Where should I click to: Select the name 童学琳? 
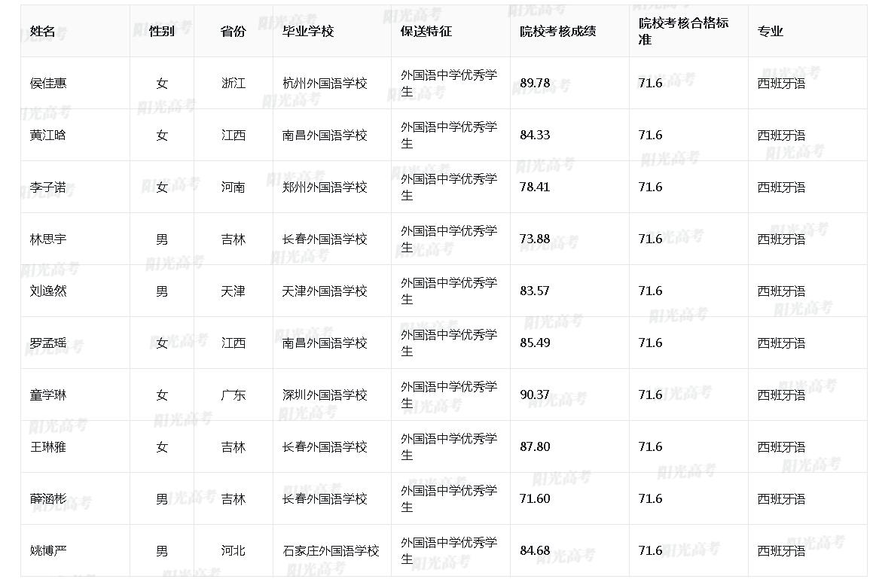click(48, 395)
